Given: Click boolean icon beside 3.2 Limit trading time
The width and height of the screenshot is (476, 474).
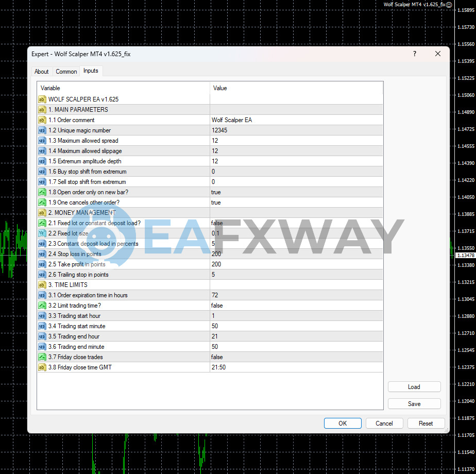Looking at the screenshot, I should click(42, 306).
